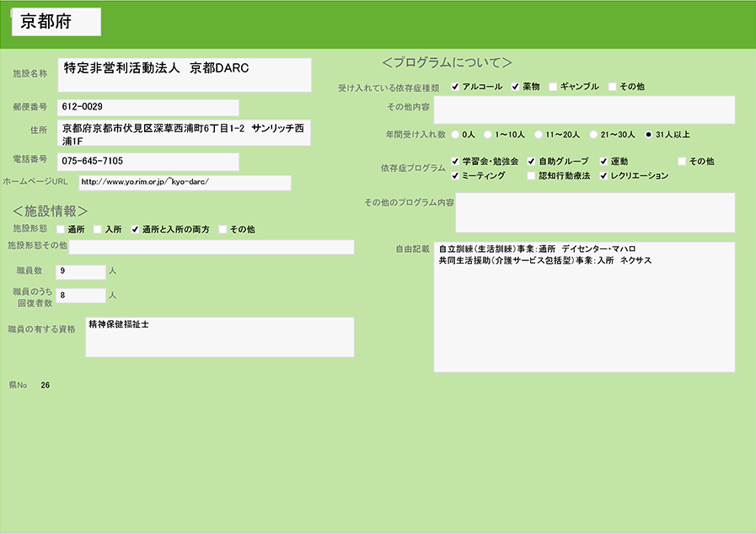Click the 電話番号 input field

pyautogui.click(x=148, y=161)
